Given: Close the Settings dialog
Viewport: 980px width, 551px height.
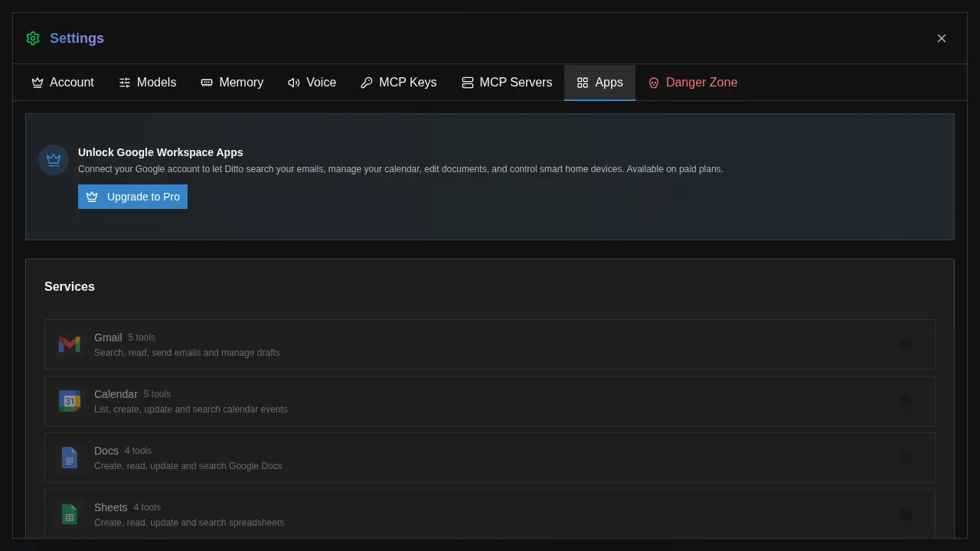Looking at the screenshot, I should click(942, 38).
